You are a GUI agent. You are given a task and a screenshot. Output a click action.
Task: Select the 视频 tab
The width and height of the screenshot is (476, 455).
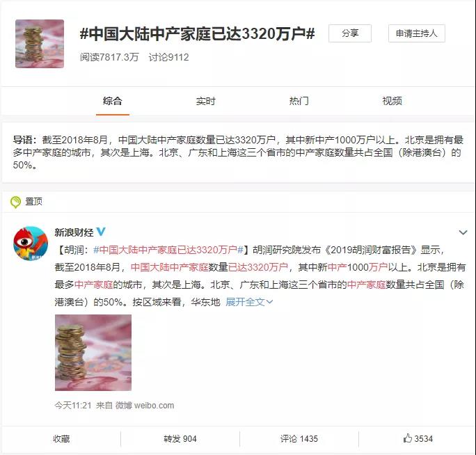click(x=392, y=101)
